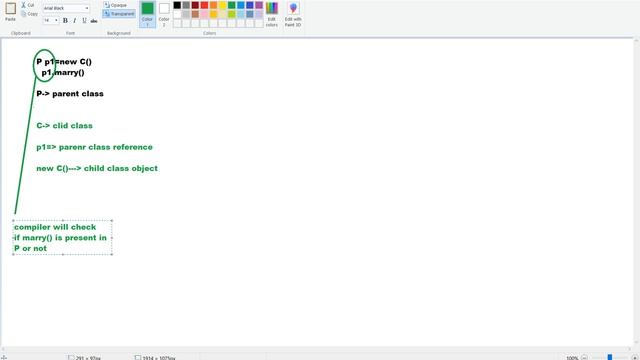Pick the red color swatch
This screenshot has height=360, width=640.
tap(204, 5)
